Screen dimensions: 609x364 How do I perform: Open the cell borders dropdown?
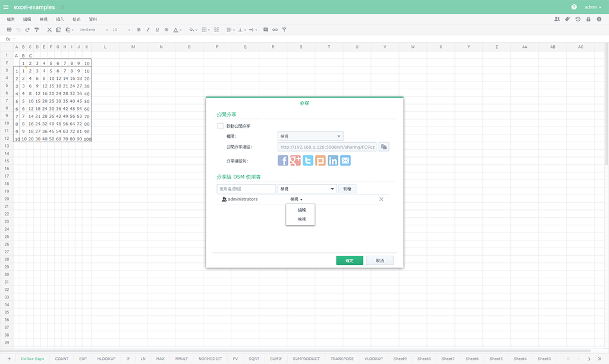click(x=205, y=30)
